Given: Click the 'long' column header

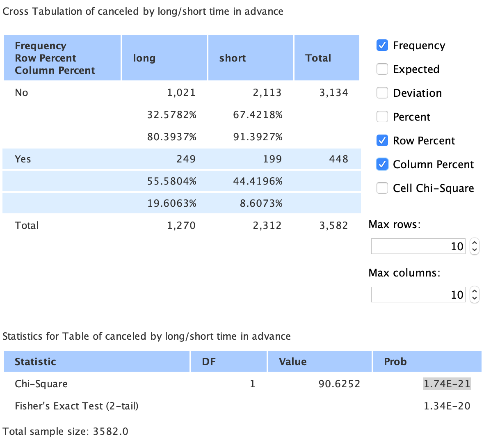Looking at the screenshot, I should pyautogui.click(x=164, y=58).
